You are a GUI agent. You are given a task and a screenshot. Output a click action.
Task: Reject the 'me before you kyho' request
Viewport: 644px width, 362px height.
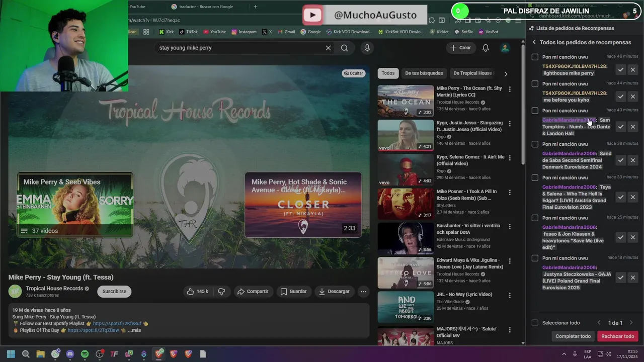[x=633, y=97]
